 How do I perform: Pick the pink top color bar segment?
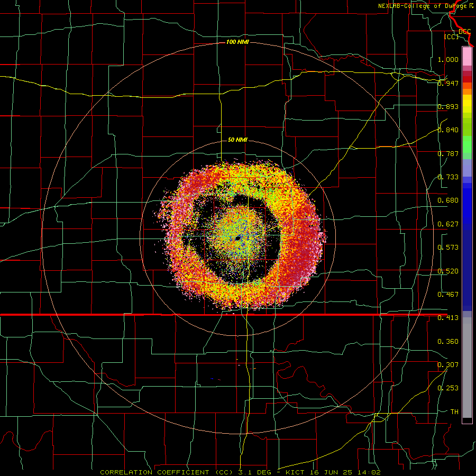tap(467, 56)
